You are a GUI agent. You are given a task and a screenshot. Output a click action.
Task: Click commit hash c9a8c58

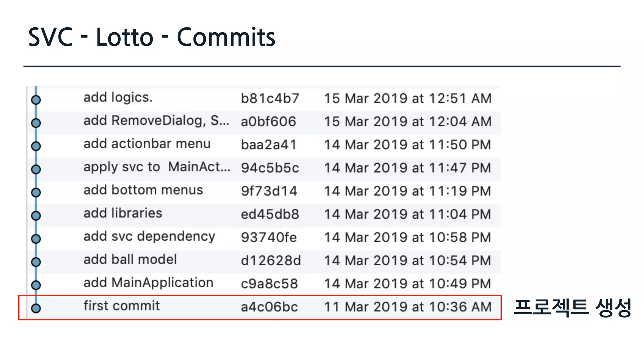coord(269,284)
